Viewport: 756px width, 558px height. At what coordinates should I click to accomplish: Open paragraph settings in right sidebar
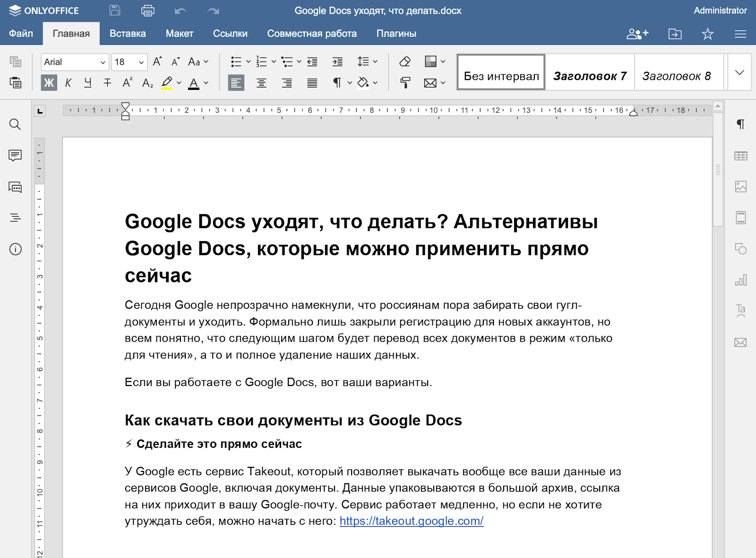click(x=740, y=124)
